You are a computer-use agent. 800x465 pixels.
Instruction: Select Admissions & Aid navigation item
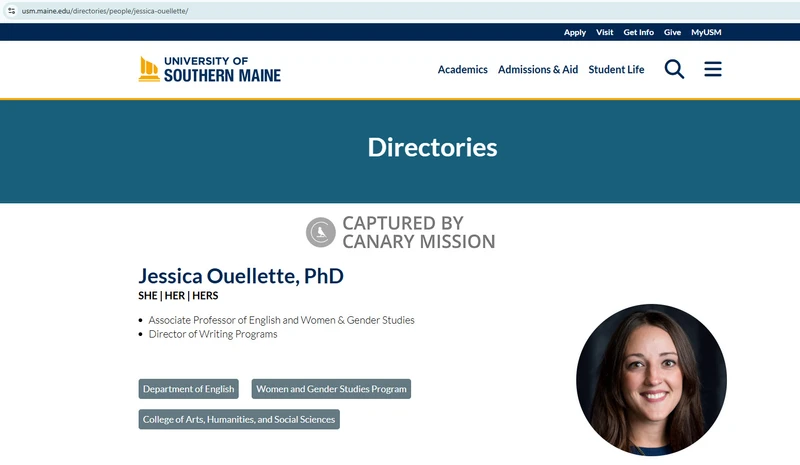(538, 69)
